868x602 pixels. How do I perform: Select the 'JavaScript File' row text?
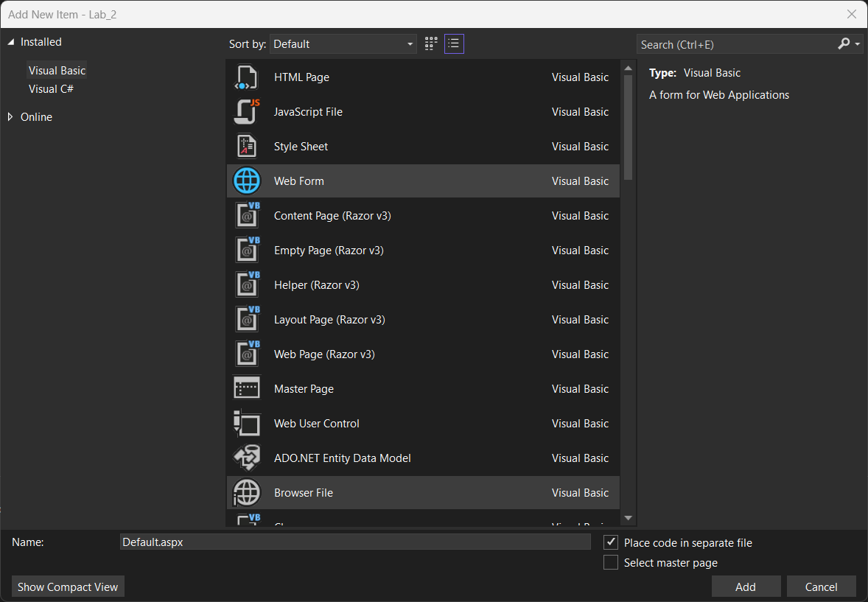308,111
